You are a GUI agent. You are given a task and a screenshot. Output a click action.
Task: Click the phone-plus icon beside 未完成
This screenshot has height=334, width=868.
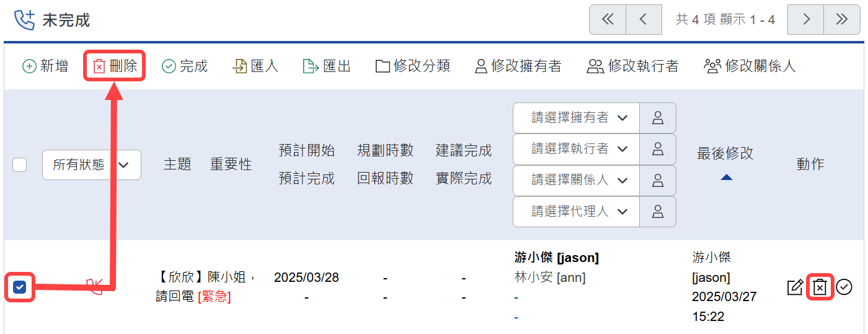[24, 20]
